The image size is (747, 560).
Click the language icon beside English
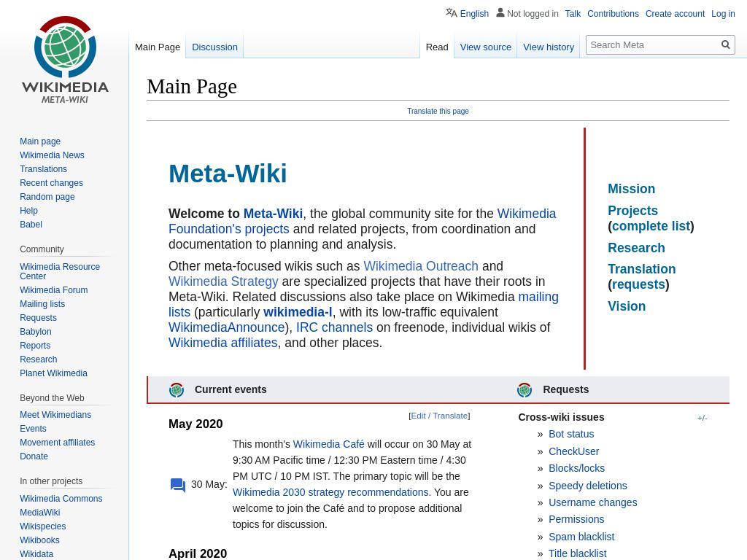(452, 13)
